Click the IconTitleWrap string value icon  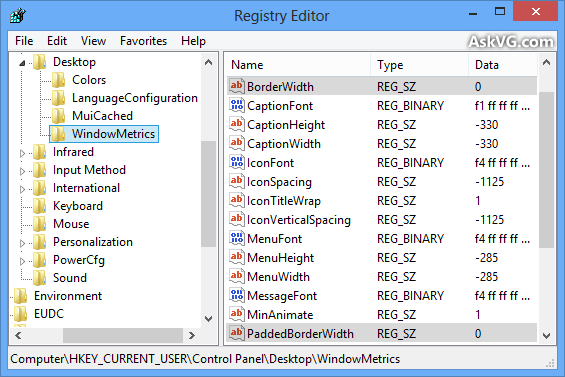point(237,200)
